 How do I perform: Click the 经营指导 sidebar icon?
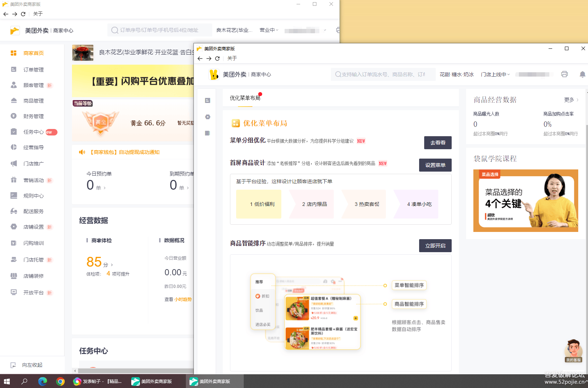pyautogui.click(x=14, y=147)
